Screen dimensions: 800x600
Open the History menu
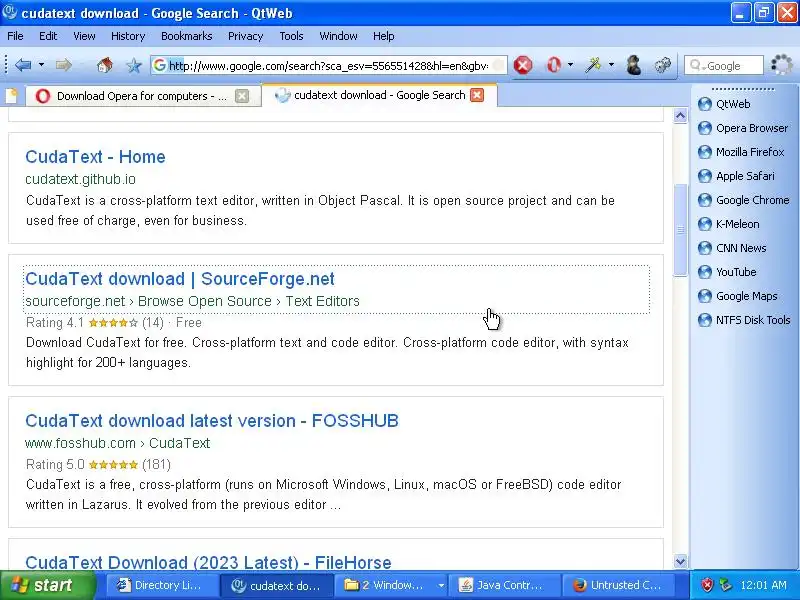(128, 36)
